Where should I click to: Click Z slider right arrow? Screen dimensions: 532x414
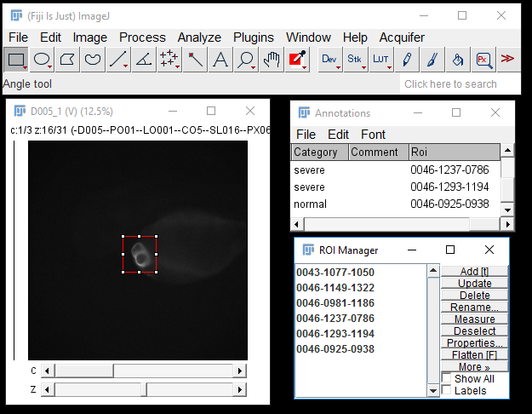pyautogui.click(x=240, y=389)
